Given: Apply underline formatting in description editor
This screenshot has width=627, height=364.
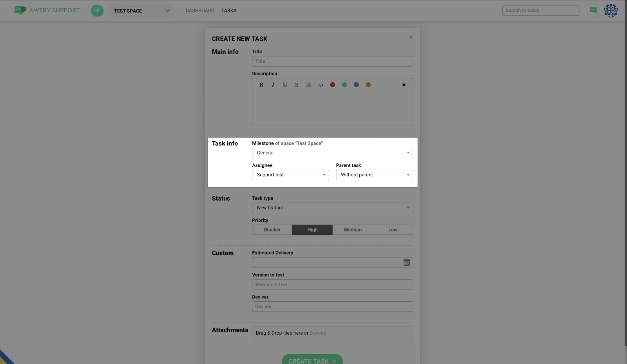Looking at the screenshot, I should click(285, 85).
